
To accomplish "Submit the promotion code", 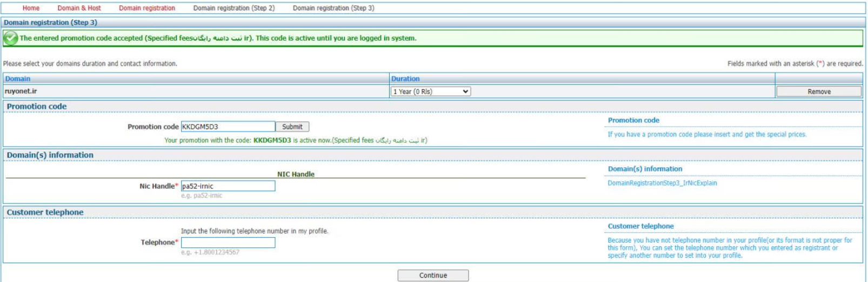I will (x=292, y=127).
